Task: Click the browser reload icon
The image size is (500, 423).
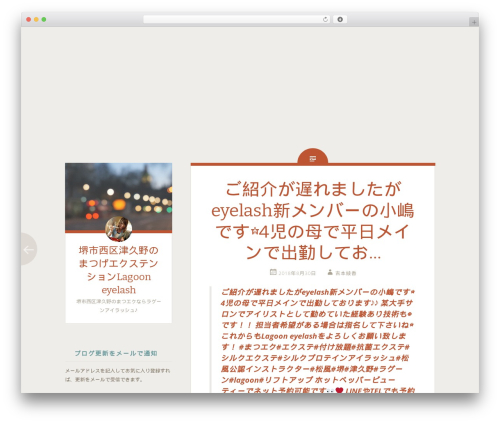Action: (x=325, y=20)
